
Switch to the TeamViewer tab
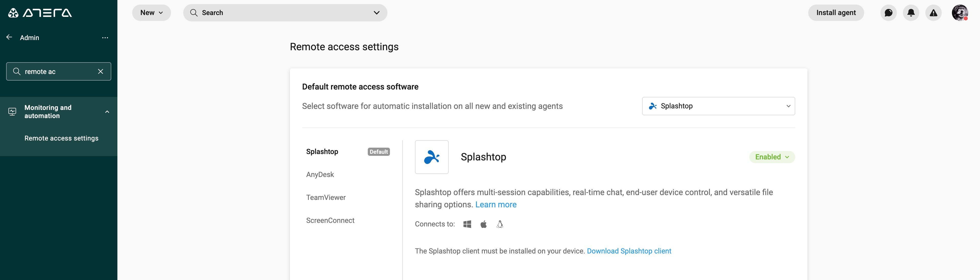(326, 197)
